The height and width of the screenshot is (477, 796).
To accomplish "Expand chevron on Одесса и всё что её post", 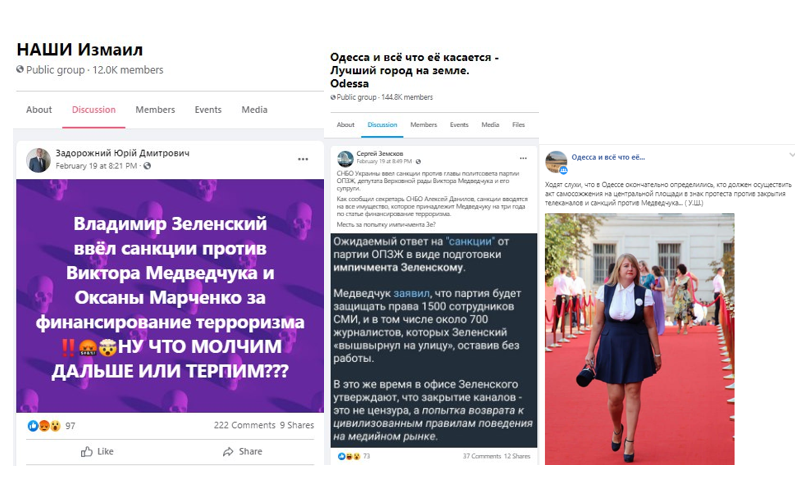I will pyautogui.click(x=791, y=155).
